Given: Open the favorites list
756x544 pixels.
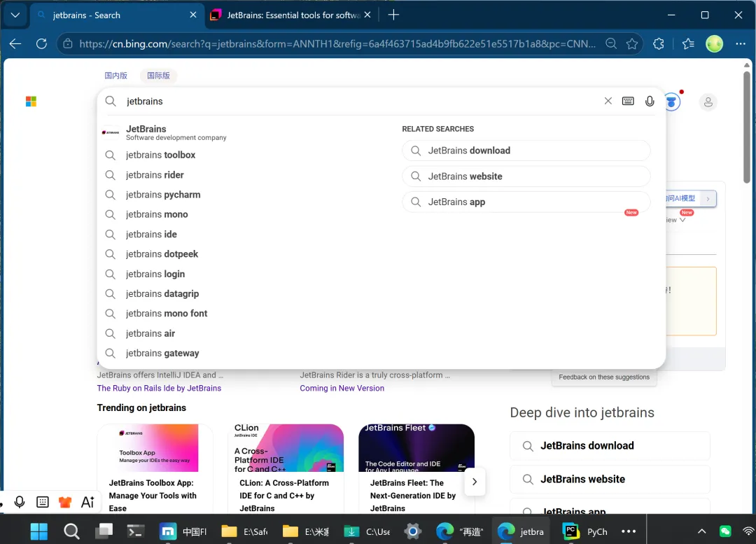Looking at the screenshot, I should point(688,44).
